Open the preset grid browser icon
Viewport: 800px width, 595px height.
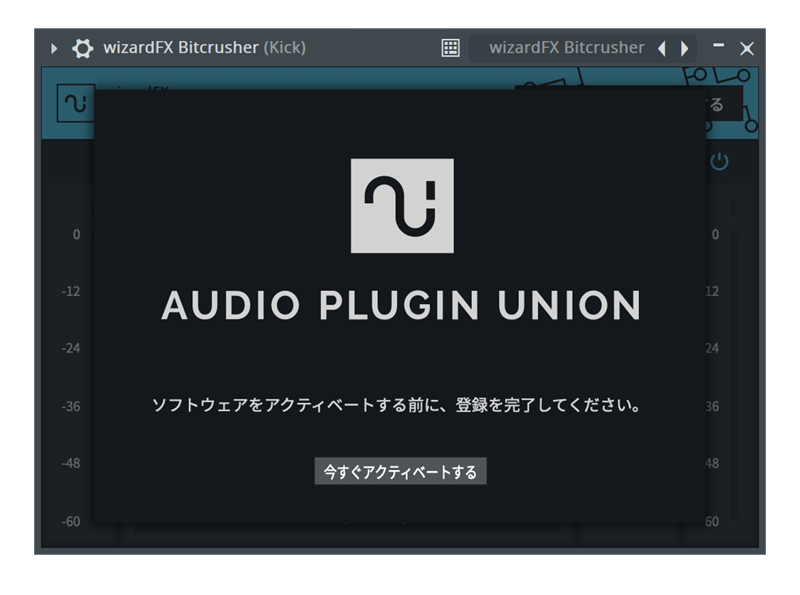pos(450,48)
